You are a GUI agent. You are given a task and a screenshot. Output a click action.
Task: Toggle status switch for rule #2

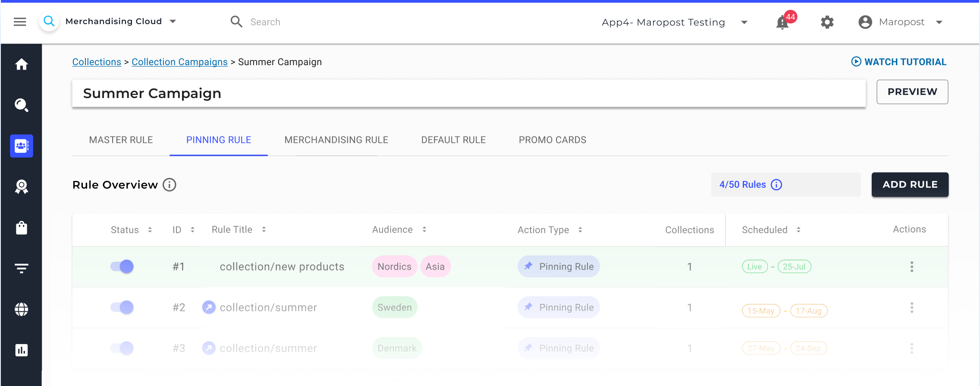click(x=122, y=307)
